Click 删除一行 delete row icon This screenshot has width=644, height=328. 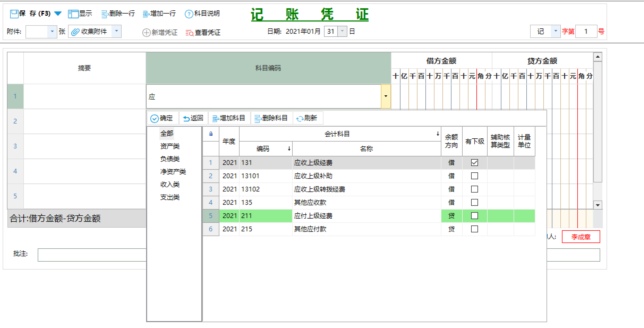pyautogui.click(x=105, y=14)
